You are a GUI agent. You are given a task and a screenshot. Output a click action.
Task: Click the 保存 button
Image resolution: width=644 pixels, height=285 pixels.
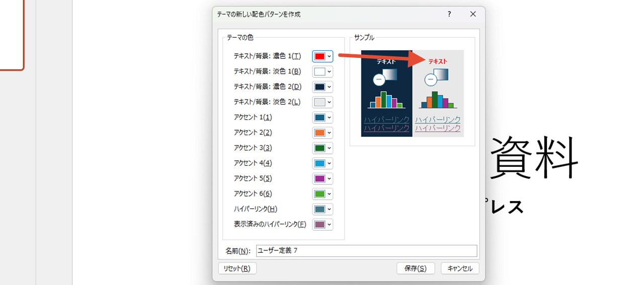point(415,268)
